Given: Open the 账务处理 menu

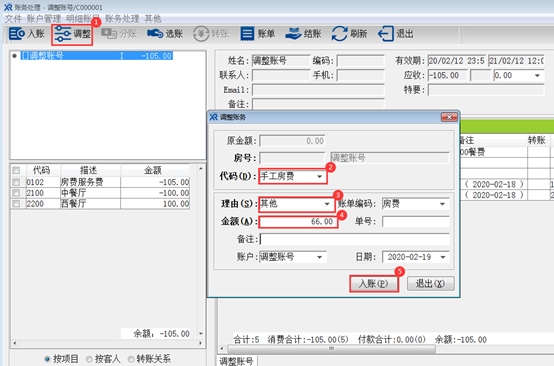Looking at the screenshot, I should 122,18.
